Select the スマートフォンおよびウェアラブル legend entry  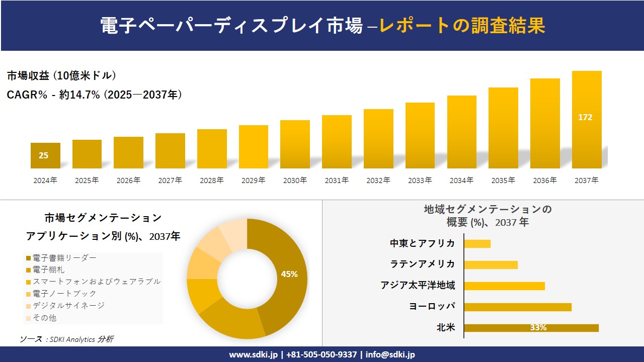[93, 282]
